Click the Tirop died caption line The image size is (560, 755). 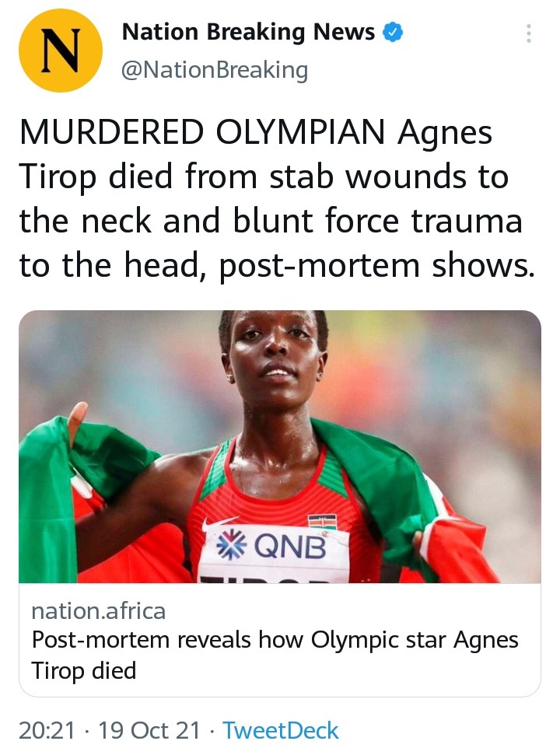click(x=84, y=671)
